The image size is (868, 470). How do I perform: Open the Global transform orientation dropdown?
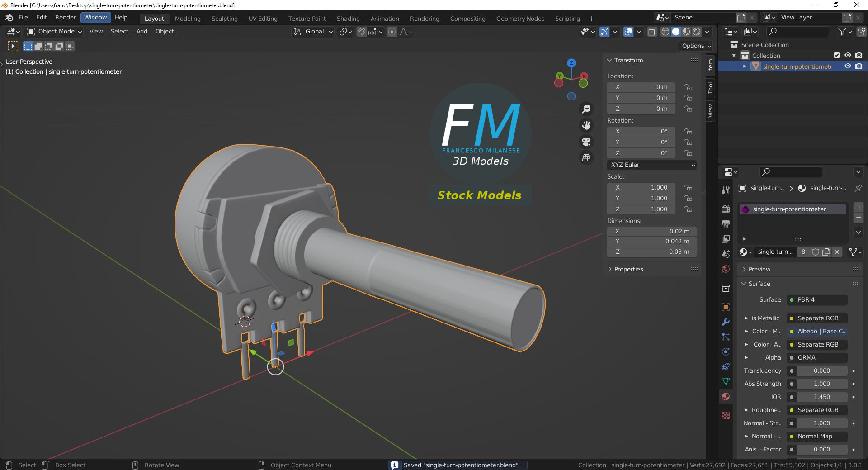pos(313,32)
